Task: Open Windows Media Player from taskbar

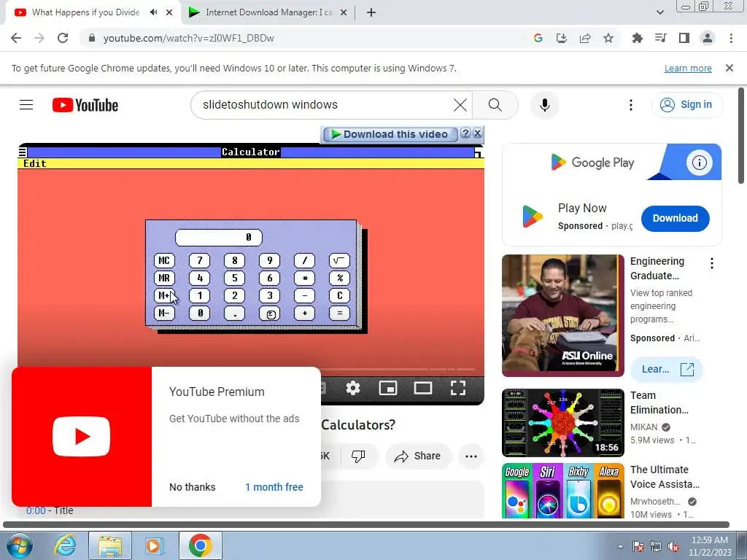Action: 154,545
